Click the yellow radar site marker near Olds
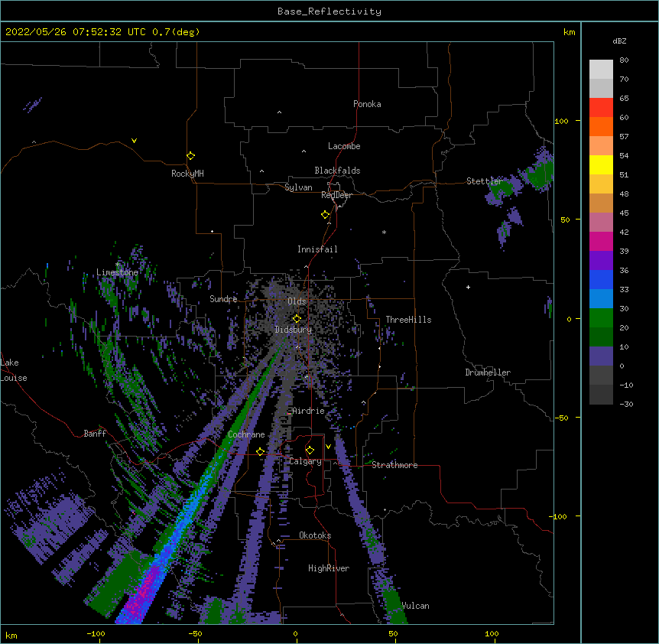659x644 pixels. 297,318
